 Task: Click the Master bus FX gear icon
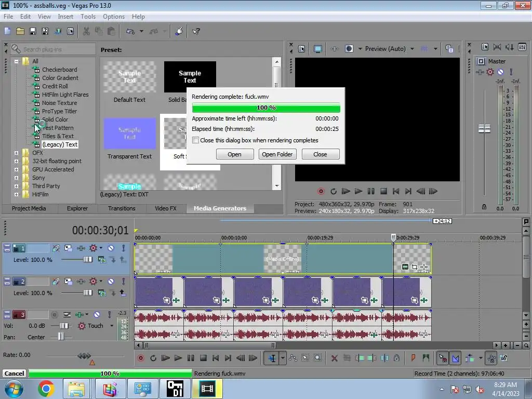(490, 72)
